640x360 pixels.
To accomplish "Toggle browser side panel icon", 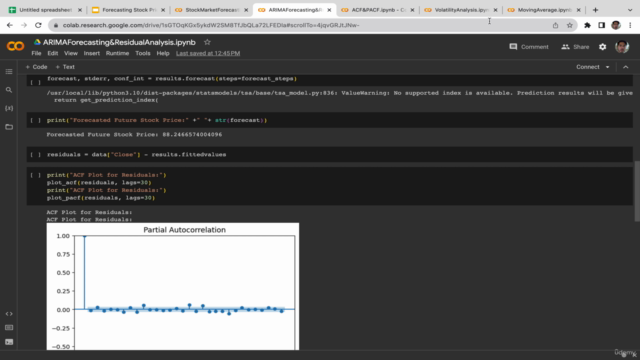I will pyautogui.click(x=602, y=25).
